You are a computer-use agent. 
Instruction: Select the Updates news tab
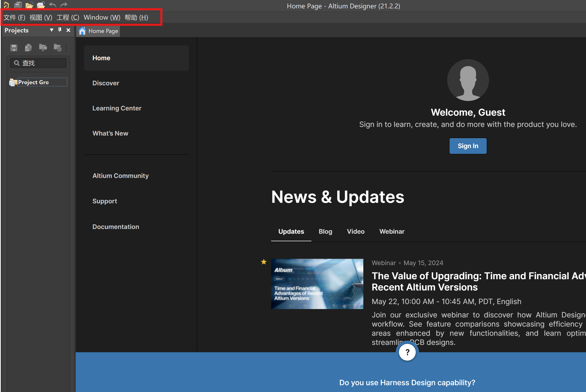pos(291,232)
